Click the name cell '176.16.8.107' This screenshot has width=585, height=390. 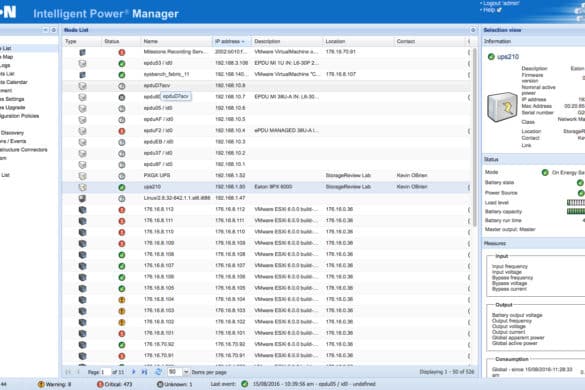tap(159, 265)
